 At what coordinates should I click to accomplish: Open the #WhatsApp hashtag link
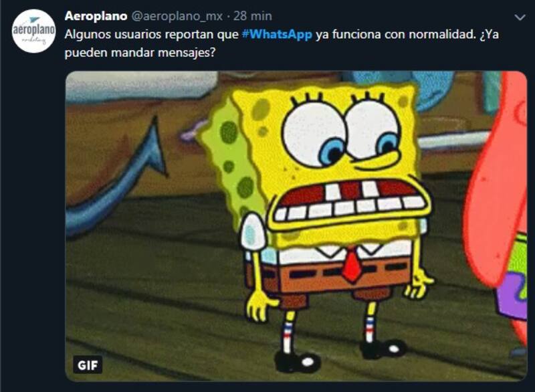click(x=277, y=35)
